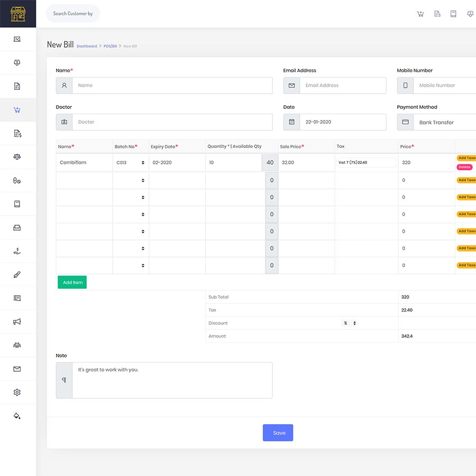Viewport: 476px width, 476px height.
Task: Click the Sub Total value 320
Action: coord(405,297)
